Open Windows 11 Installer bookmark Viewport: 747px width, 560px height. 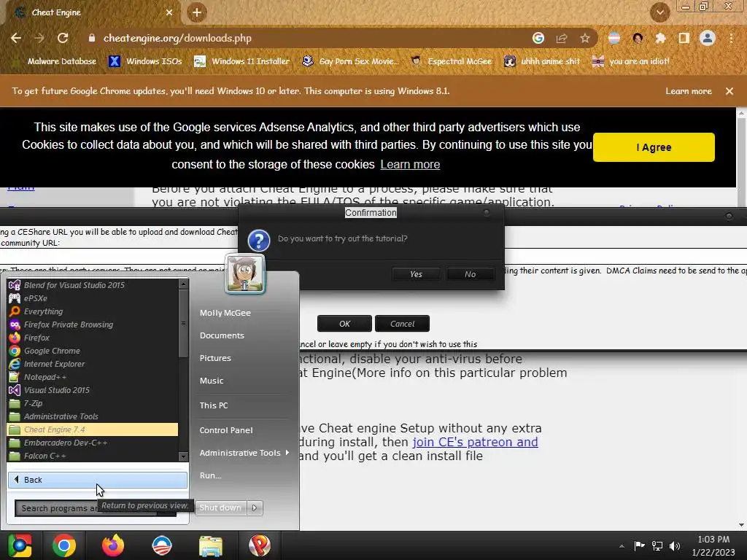[242, 61]
